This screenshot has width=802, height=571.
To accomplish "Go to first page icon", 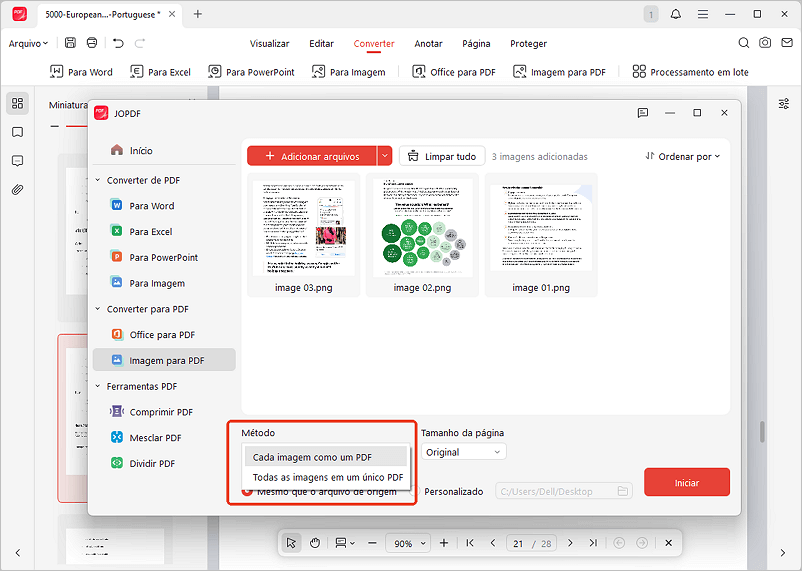I will point(470,543).
